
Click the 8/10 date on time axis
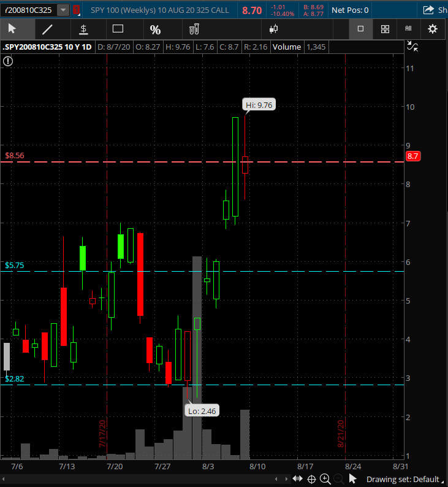tap(257, 467)
